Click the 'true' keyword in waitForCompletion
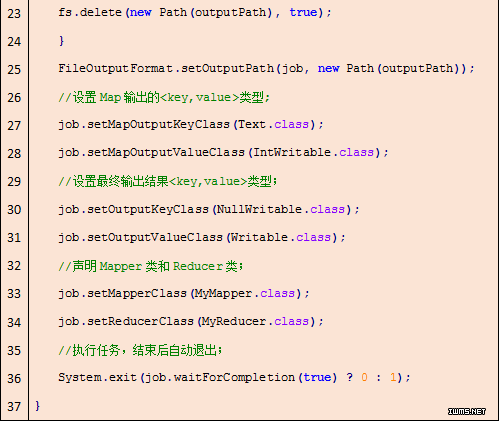The image size is (500, 423). 317,377
